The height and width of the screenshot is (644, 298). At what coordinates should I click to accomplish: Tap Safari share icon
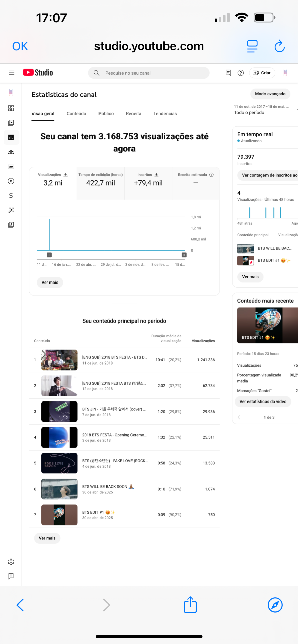(x=190, y=605)
